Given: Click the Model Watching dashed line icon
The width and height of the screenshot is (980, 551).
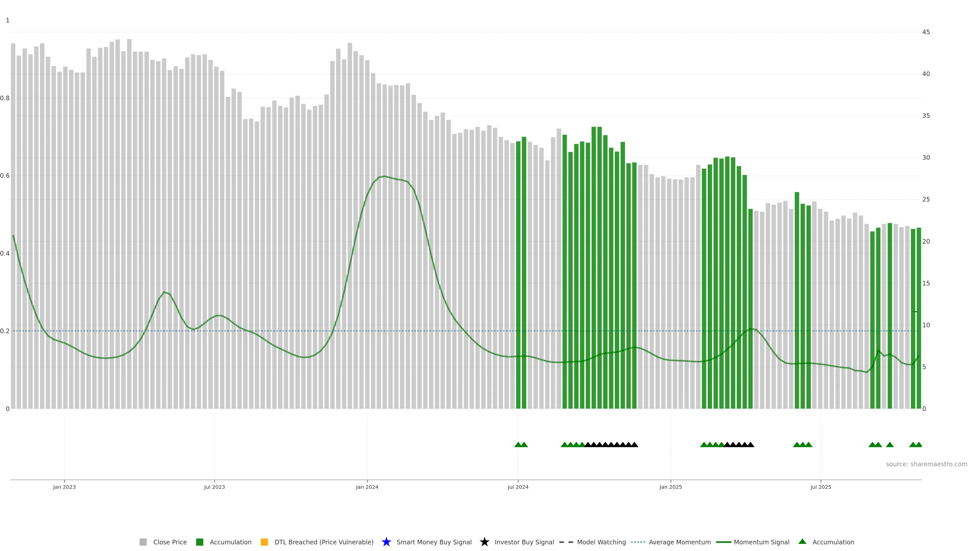Looking at the screenshot, I should coord(566,542).
